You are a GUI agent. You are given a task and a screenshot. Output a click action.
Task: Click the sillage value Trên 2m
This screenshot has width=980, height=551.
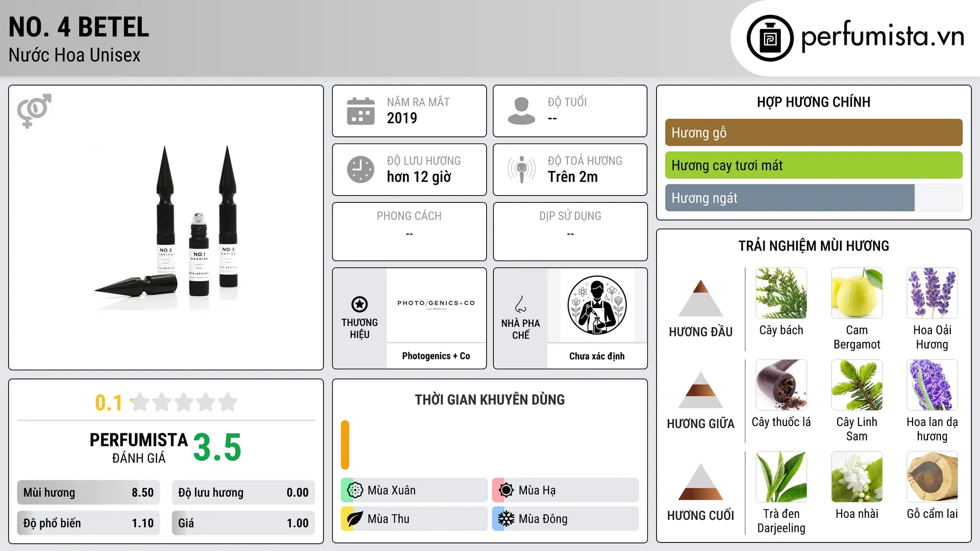pyautogui.click(x=573, y=177)
